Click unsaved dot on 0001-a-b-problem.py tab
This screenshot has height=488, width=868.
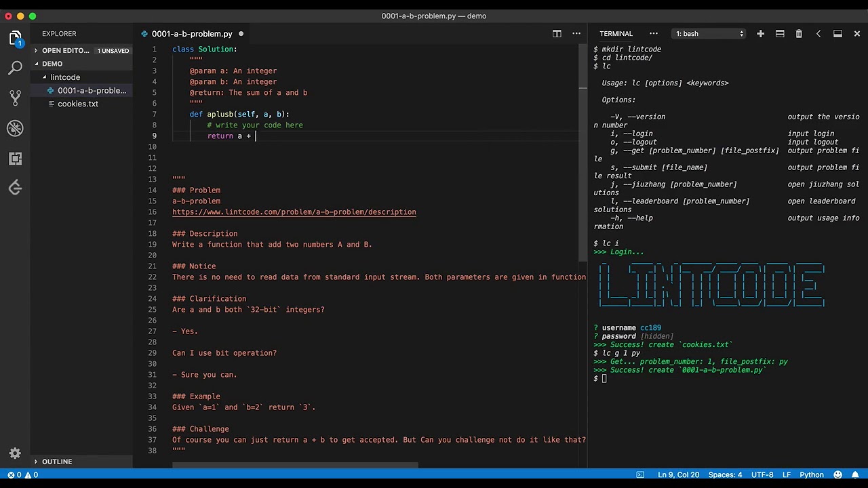(241, 33)
